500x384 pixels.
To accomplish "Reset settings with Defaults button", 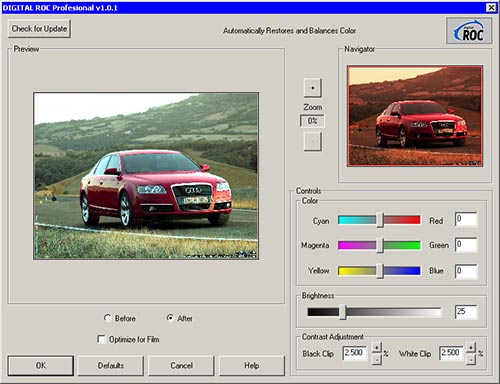I will (x=111, y=366).
